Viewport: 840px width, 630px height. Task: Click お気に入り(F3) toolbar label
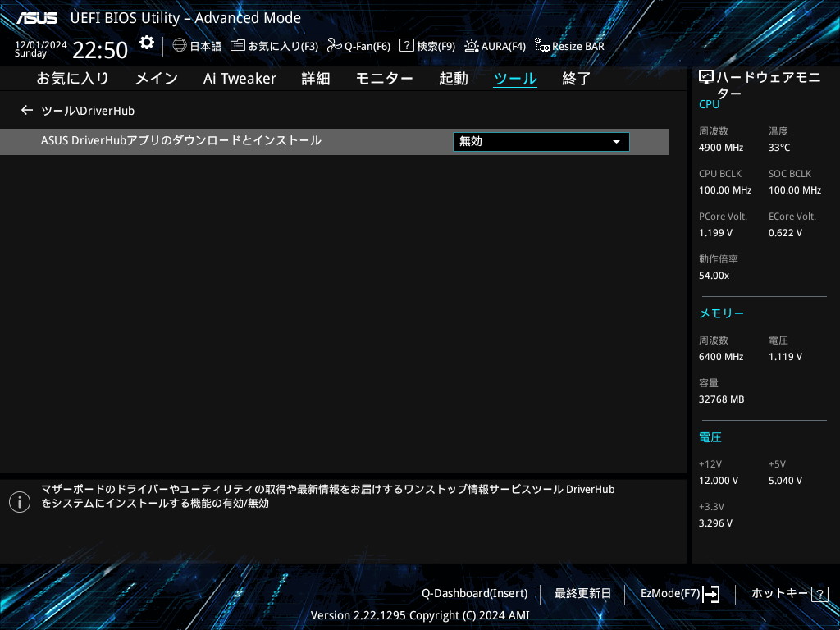[283, 46]
